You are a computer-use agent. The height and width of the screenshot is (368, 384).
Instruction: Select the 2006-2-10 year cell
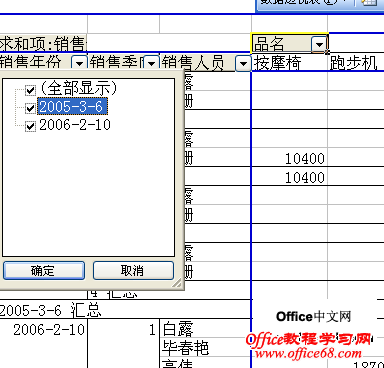[x=43, y=329]
